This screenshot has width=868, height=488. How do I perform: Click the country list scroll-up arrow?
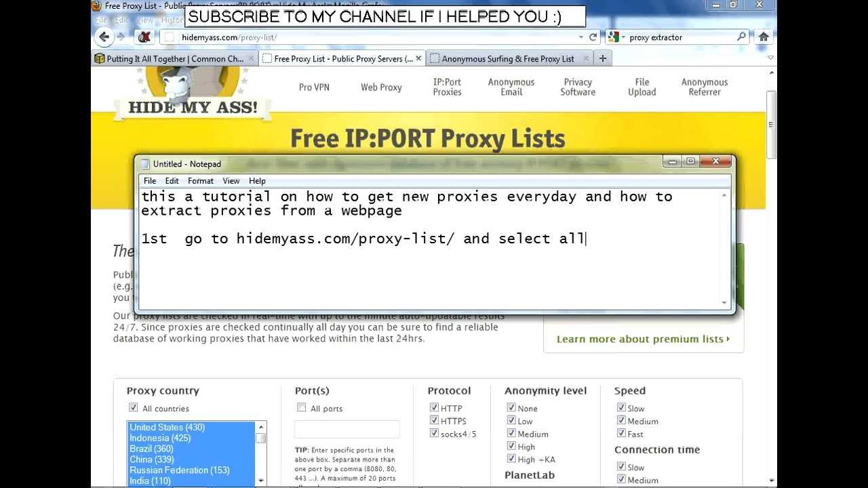(260, 427)
